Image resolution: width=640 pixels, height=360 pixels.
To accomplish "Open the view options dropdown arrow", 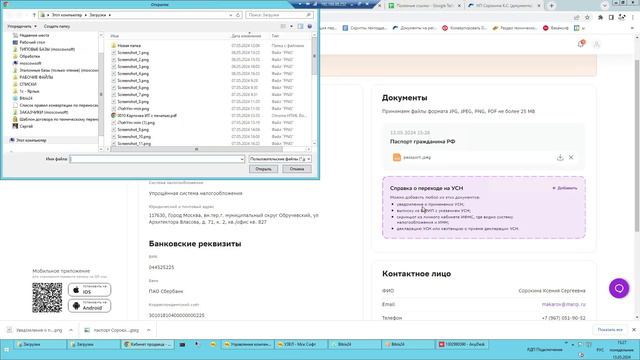I will pyautogui.click(x=291, y=26).
